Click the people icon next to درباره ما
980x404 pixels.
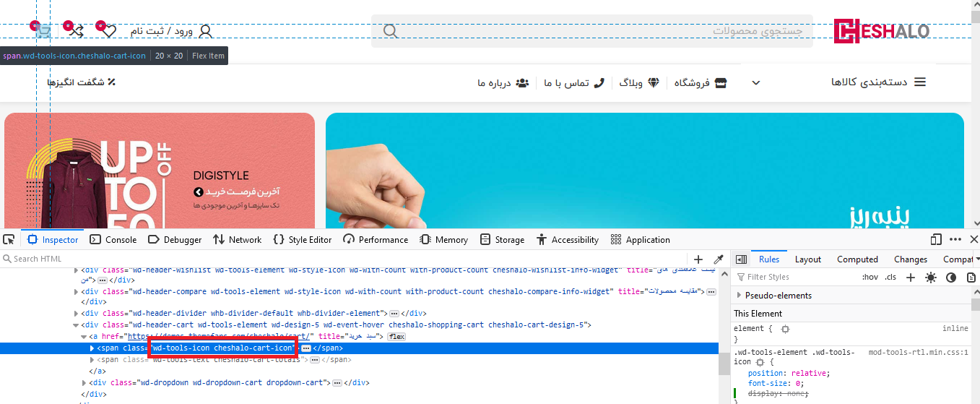click(522, 82)
